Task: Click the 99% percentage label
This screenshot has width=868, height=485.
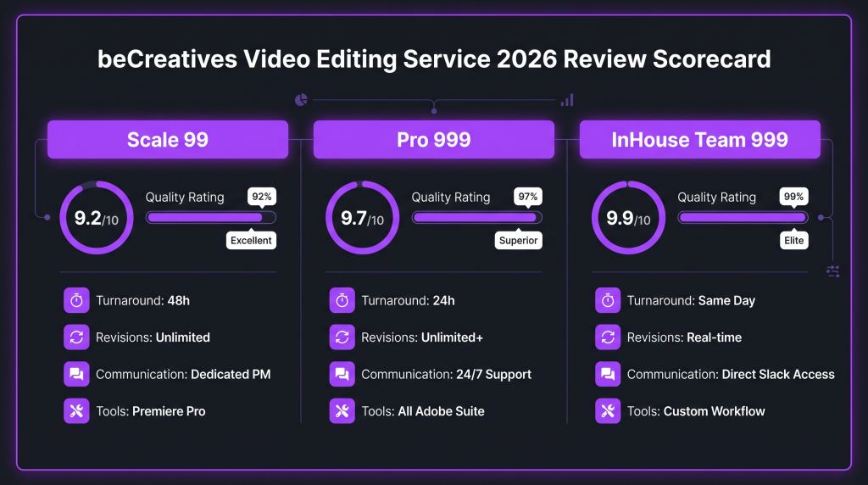Action: click(793, 197)
